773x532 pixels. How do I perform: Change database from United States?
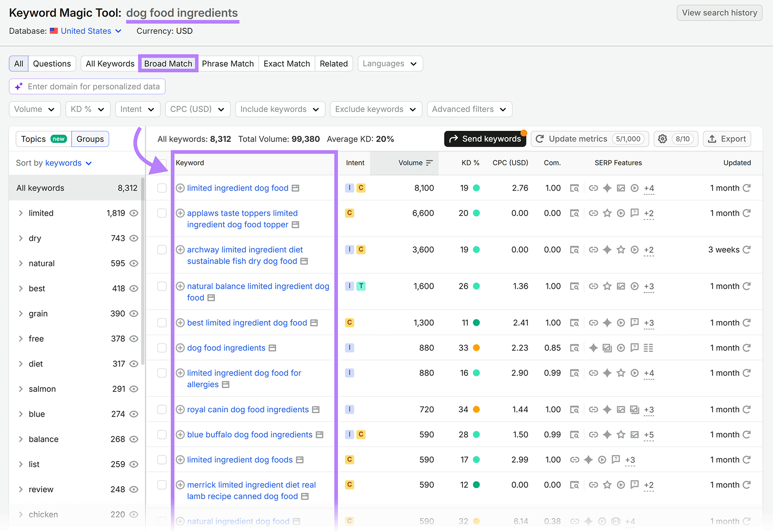pos(91,31)
